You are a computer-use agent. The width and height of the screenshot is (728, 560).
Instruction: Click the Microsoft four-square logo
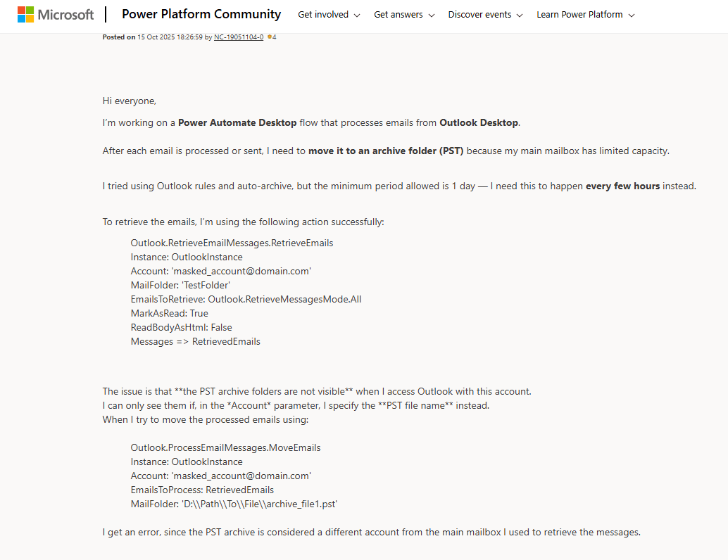[26, 15]
